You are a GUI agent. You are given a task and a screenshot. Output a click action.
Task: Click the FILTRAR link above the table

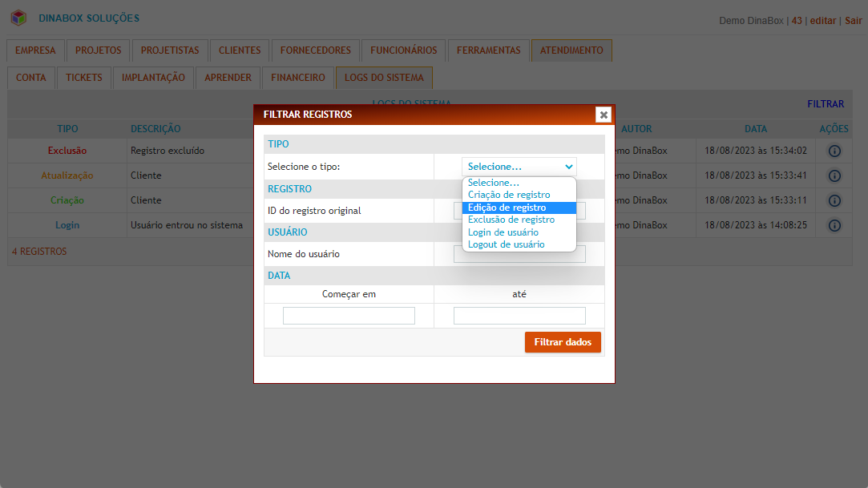point(825,104)
